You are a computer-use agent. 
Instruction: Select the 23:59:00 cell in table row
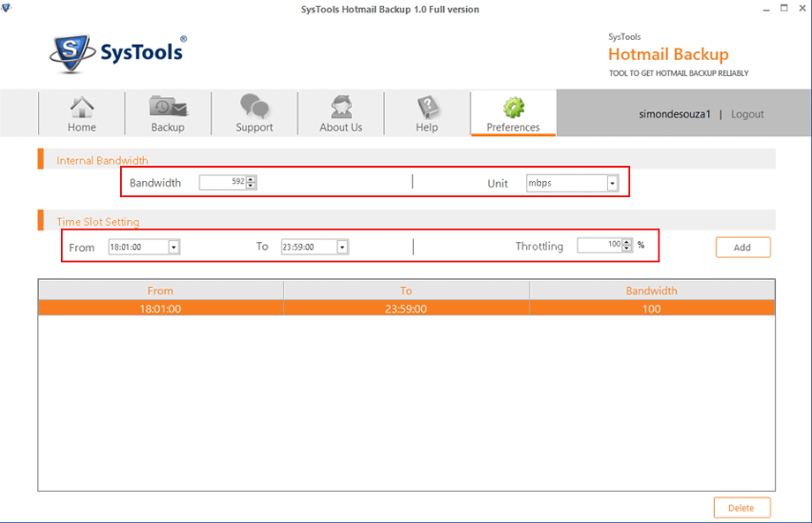click(406, 309)
